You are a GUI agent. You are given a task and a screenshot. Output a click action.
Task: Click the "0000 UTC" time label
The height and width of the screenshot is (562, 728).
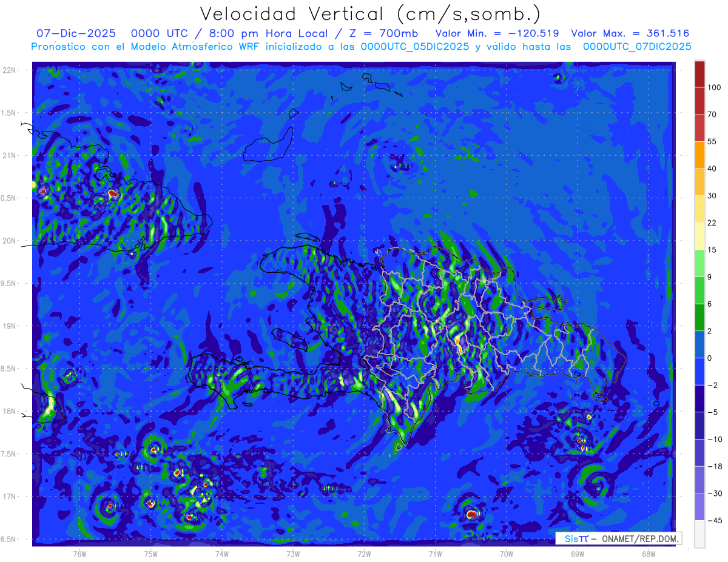tap(159, 34)
